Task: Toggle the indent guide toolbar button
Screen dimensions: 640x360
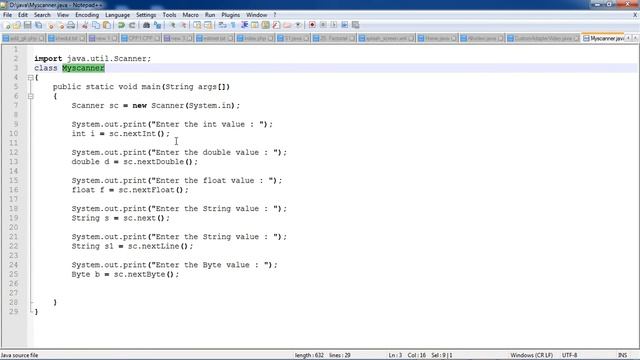Action: [x=244, y=25]
